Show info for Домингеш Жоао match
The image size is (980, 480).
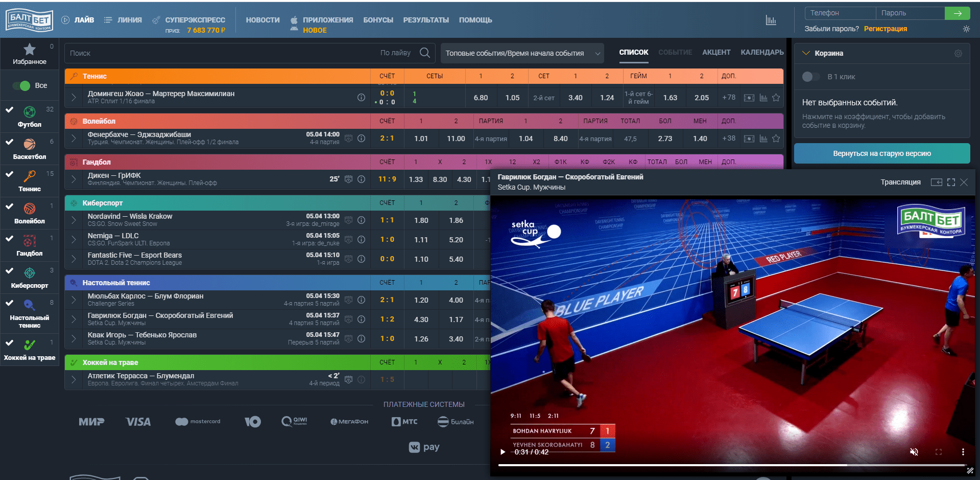pyautogui.click(x=361, y=97)
